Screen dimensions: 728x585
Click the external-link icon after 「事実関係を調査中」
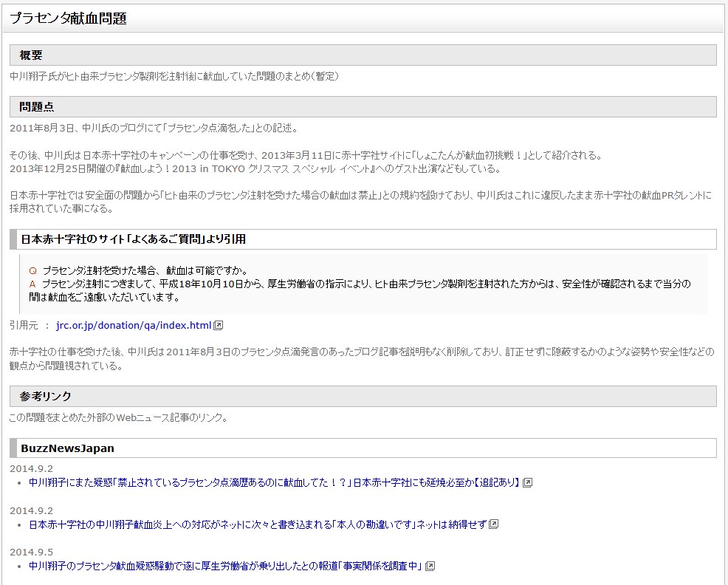coord(430,567)
